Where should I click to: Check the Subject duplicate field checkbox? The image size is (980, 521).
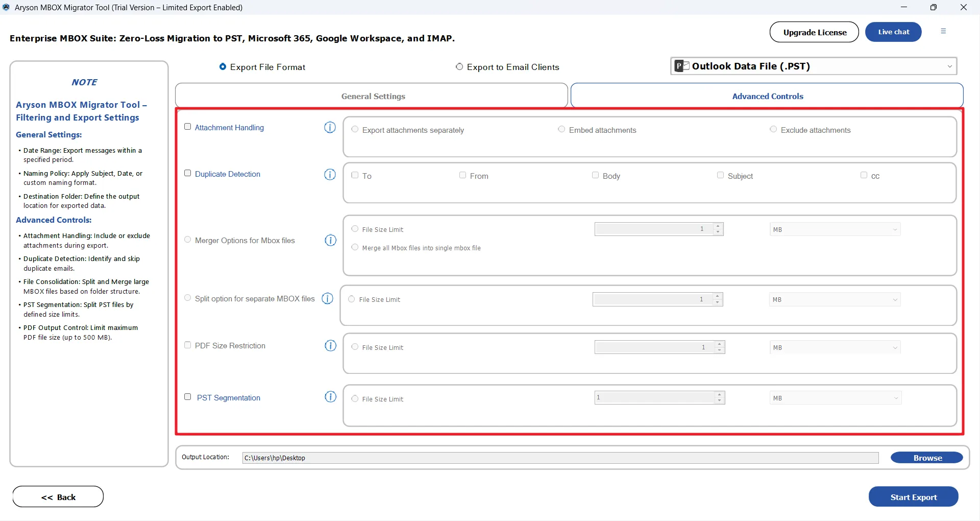pos(721,175)
